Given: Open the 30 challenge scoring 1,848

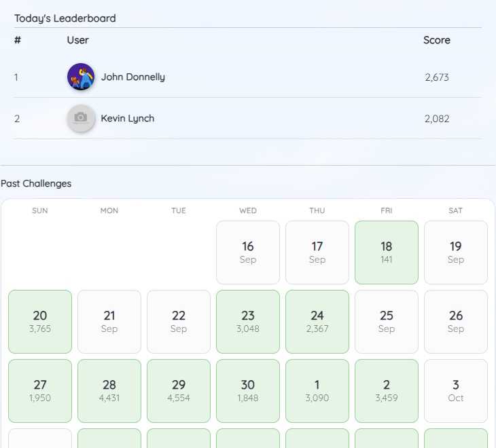Looking at the screenshot, I should (248, 391).
